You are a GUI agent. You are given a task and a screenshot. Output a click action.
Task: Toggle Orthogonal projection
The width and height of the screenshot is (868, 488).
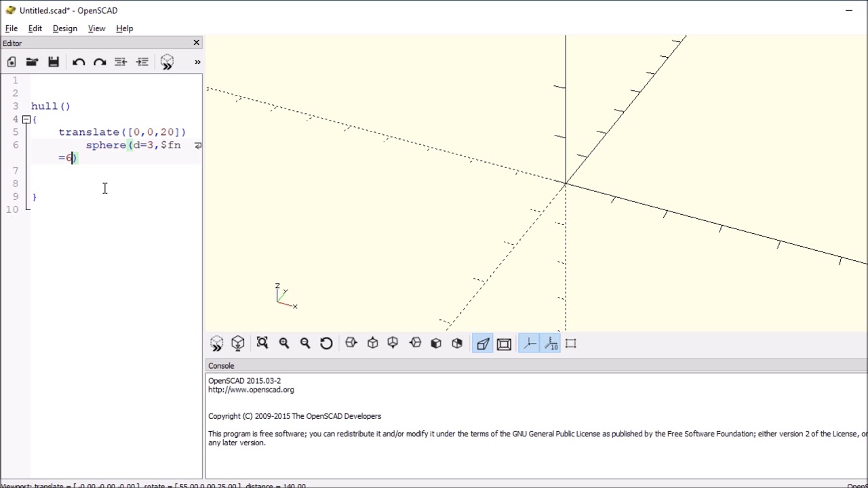pyautogui.click(x=504, y=344)
